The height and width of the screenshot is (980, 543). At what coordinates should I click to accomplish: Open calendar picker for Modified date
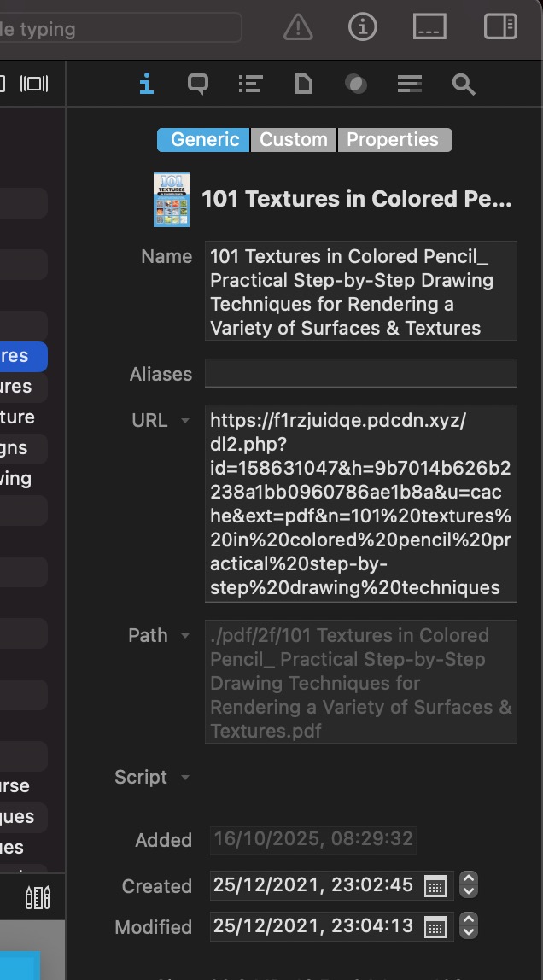pyautogui.click(x=435, y=927)
